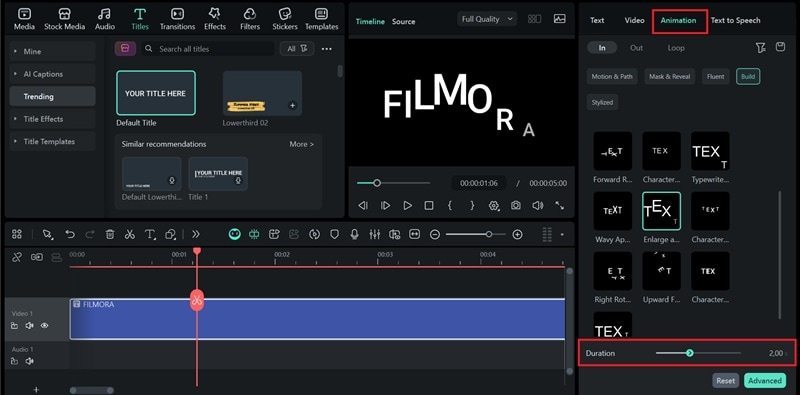800x395 pixels.
Task: Click the Advanced button
Action: (x=765, y=380)
